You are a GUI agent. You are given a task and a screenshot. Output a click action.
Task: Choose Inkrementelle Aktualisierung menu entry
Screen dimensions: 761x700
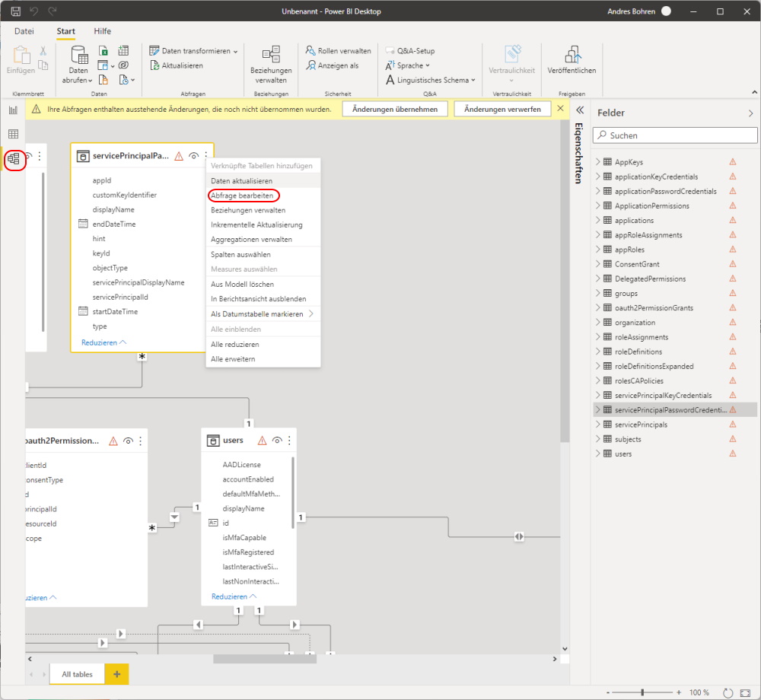click(256, 225)
